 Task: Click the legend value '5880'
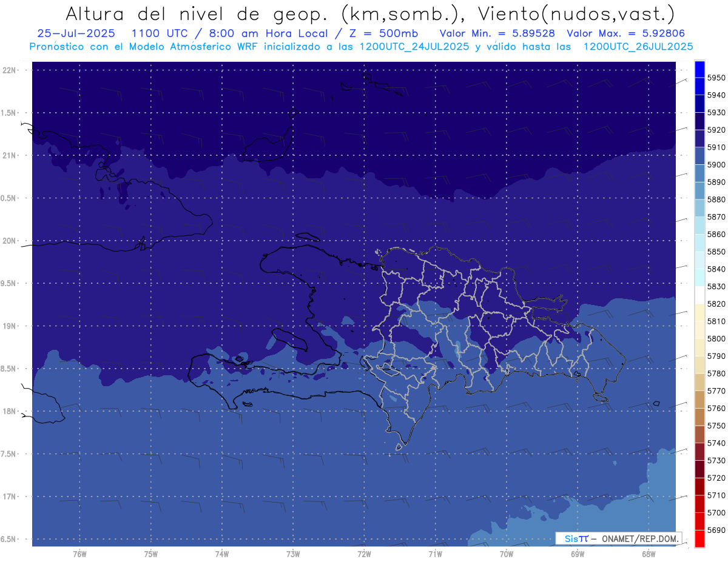(716, 199)
